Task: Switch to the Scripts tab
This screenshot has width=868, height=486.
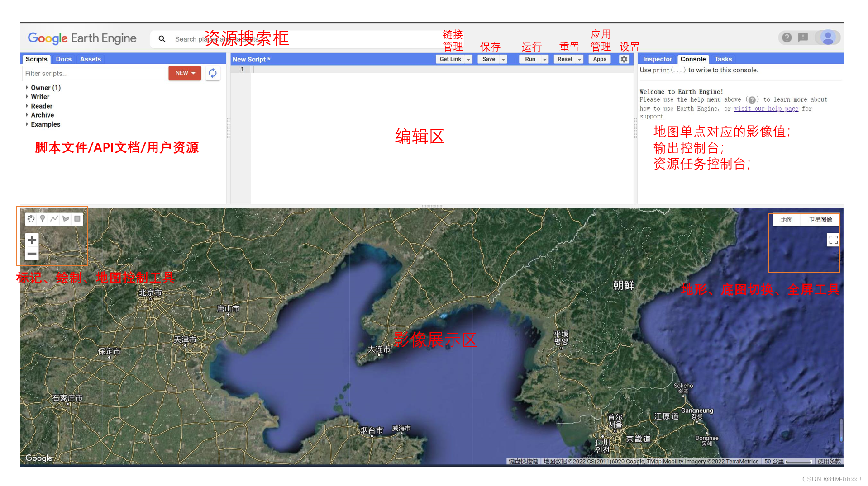Action: tap(36, 59)
